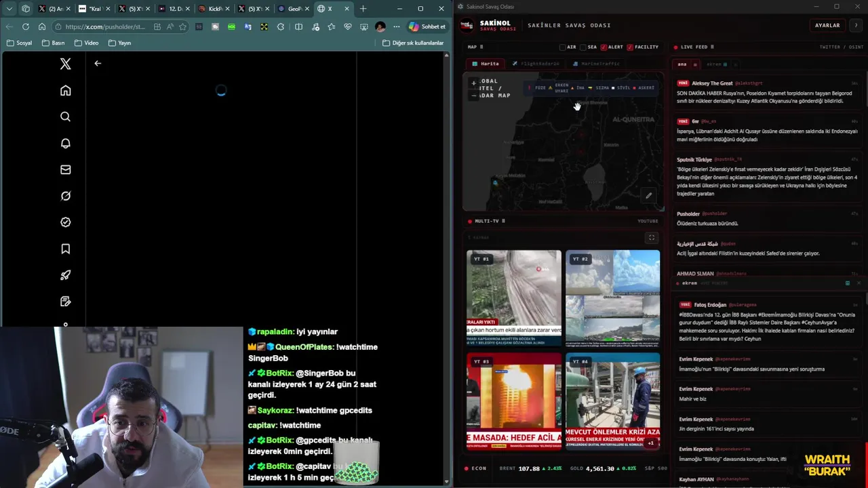Reload the page in the browser
Viewport: 868px width, 488px height.
pos(26,26)
